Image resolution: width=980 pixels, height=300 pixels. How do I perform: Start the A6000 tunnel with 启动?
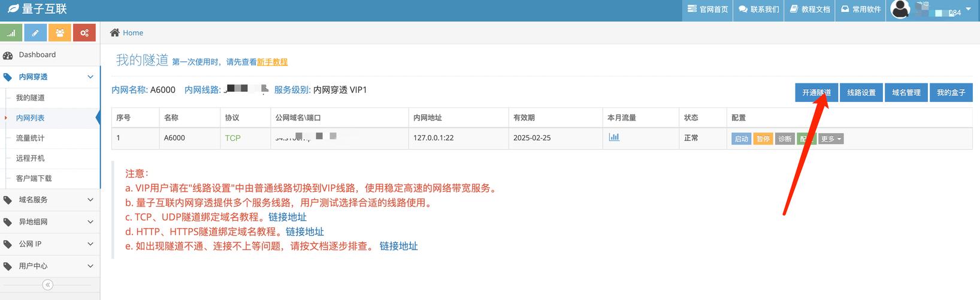tap(742, 139)
